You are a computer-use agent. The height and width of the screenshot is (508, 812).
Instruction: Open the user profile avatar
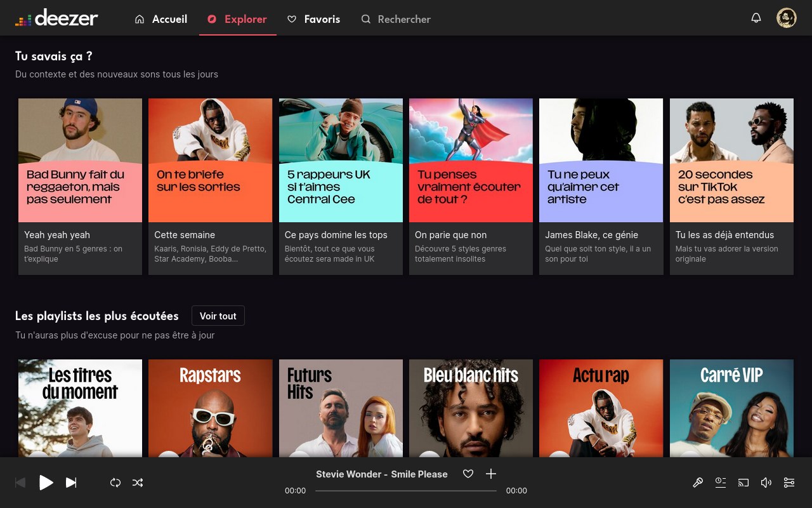tap(787, 18)
